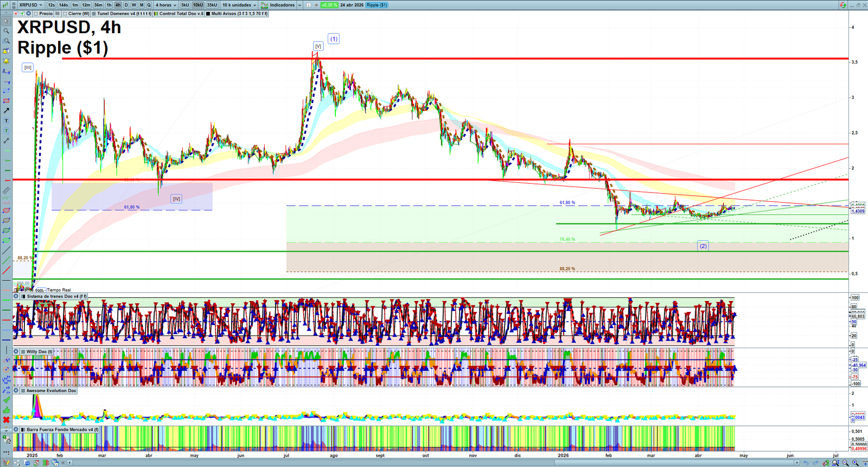Select the 12m timeframe
The image size is (868, 467).
(x=86, y=5)
